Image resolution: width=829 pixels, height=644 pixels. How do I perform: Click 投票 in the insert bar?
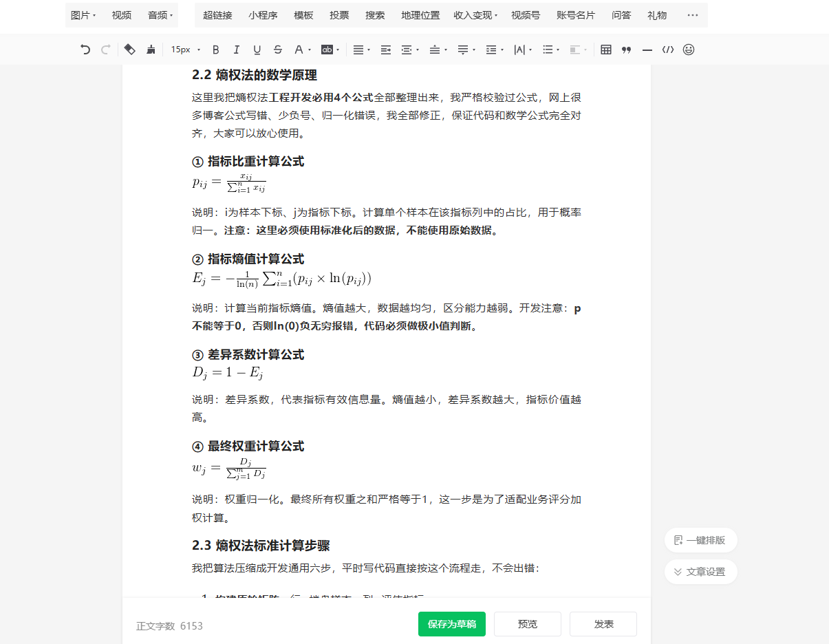339,15
